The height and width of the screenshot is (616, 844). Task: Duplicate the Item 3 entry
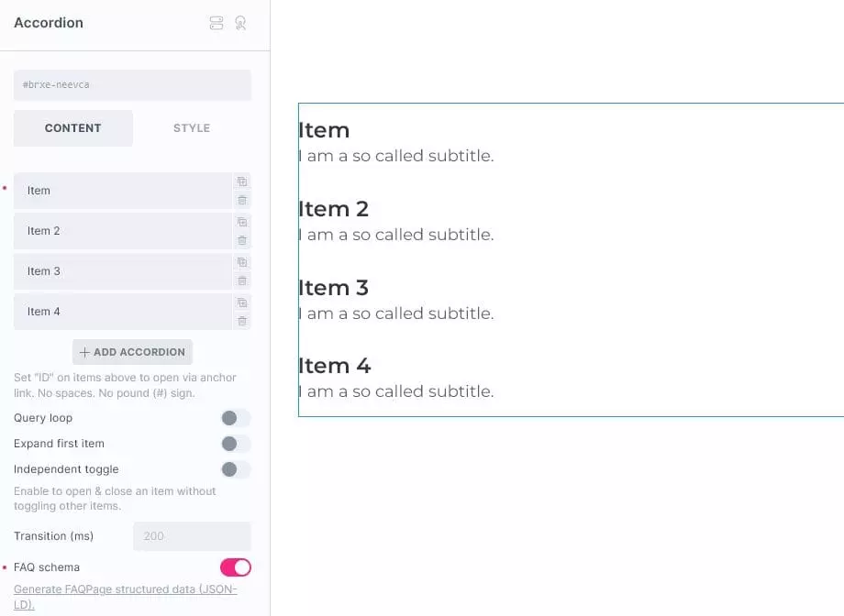pyautogui.click(x=242, y=262)
